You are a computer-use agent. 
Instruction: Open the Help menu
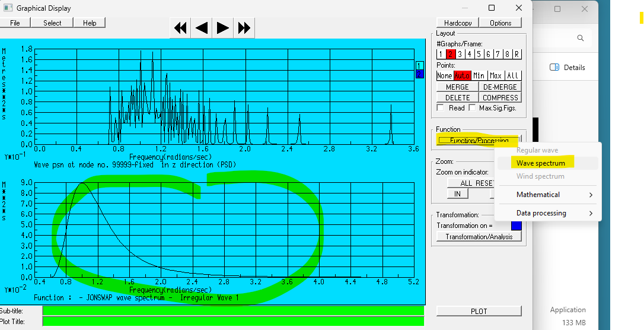[90, 23]
